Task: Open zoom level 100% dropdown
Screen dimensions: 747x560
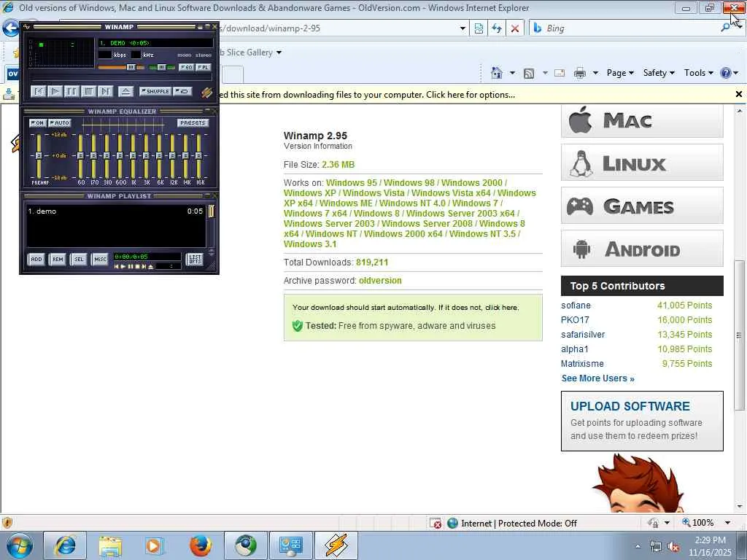Action: pyautogui.click(x=727, y=523)
